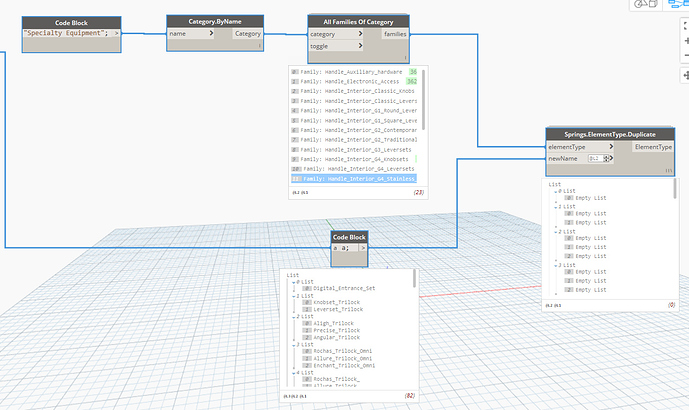
Task: Select Digital_Entrance_Set item in preview
Action: [343, 288]
